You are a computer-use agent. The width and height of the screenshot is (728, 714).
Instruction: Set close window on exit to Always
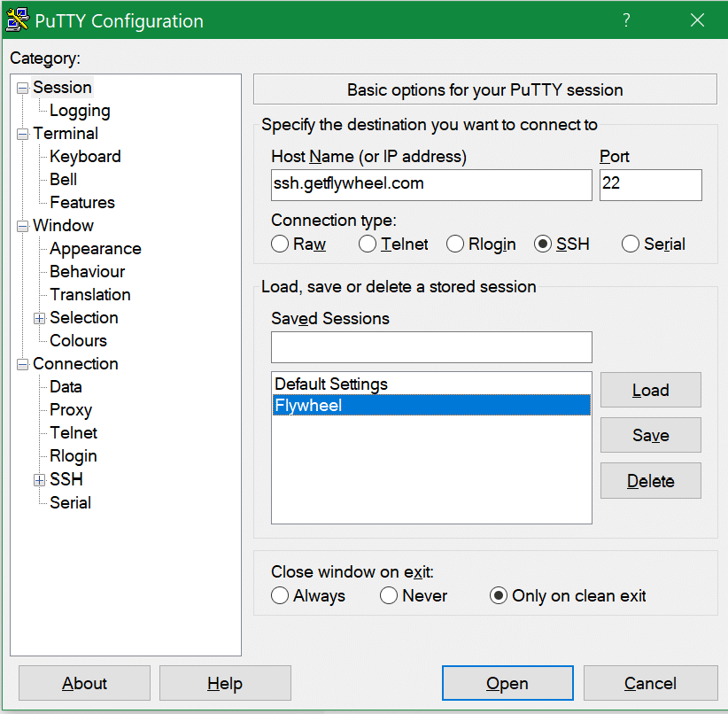click(280, 596)
